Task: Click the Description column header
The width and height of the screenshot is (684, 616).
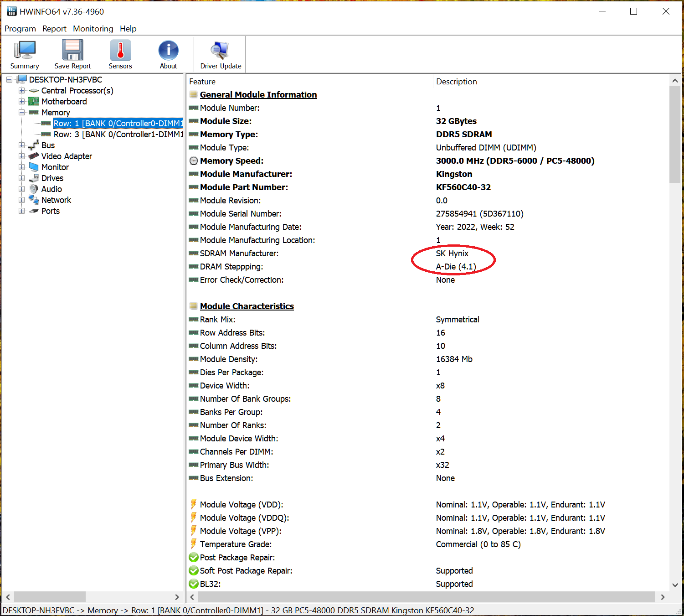Action: click(551, 82)
